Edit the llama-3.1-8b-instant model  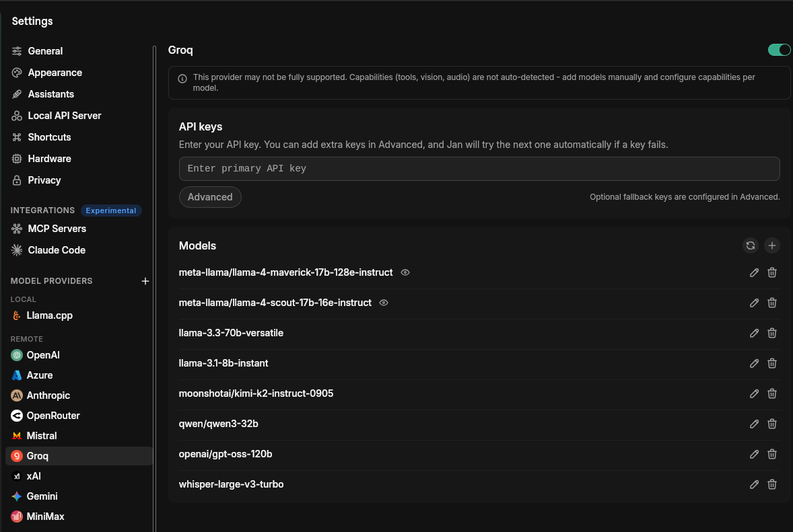[x=754, y=364]
